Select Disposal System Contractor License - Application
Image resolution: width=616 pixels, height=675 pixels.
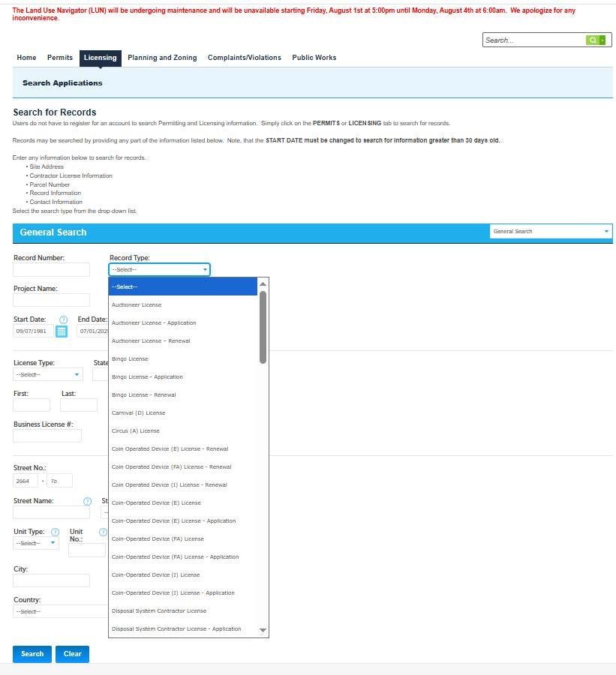pyautogui.click(x=182, y=629)
